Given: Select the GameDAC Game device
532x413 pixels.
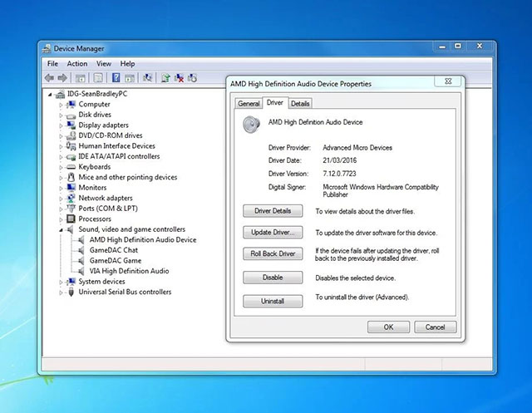Looking at the screenshot, I should coord(116,260).
